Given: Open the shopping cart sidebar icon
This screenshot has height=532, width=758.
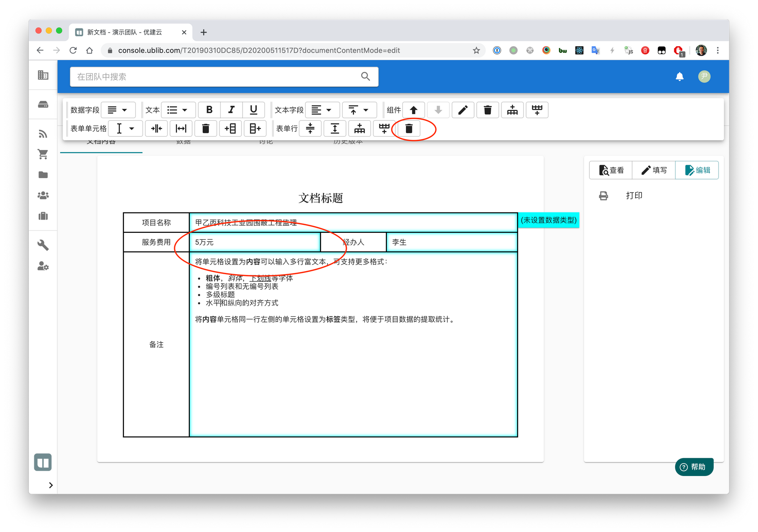Looking at the screenshot, I should pyautogui.click(x=43, y=154).
